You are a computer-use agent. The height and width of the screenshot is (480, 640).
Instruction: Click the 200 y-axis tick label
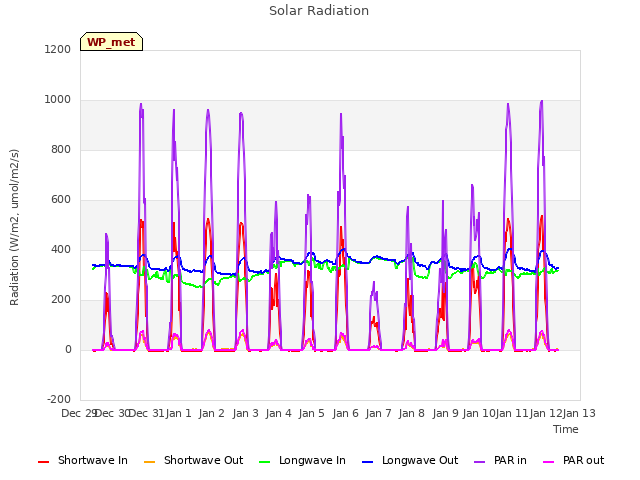pos(61,300)
